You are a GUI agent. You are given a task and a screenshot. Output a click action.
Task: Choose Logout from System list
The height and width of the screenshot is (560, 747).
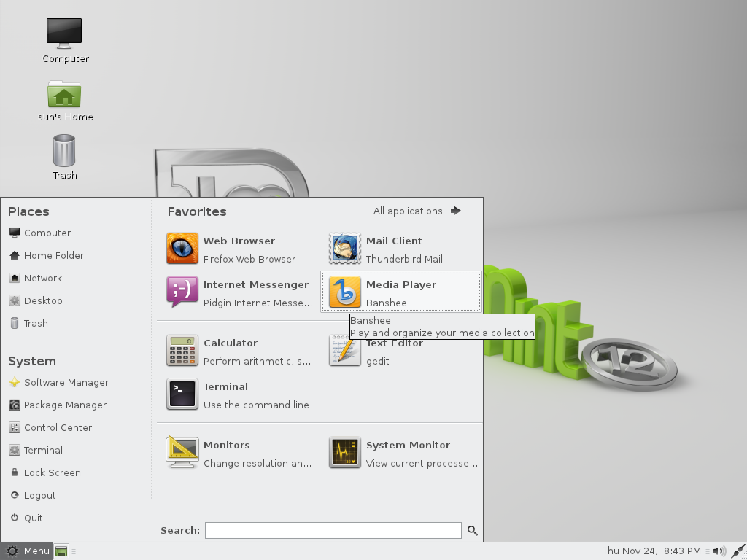(x=32, y=495)
